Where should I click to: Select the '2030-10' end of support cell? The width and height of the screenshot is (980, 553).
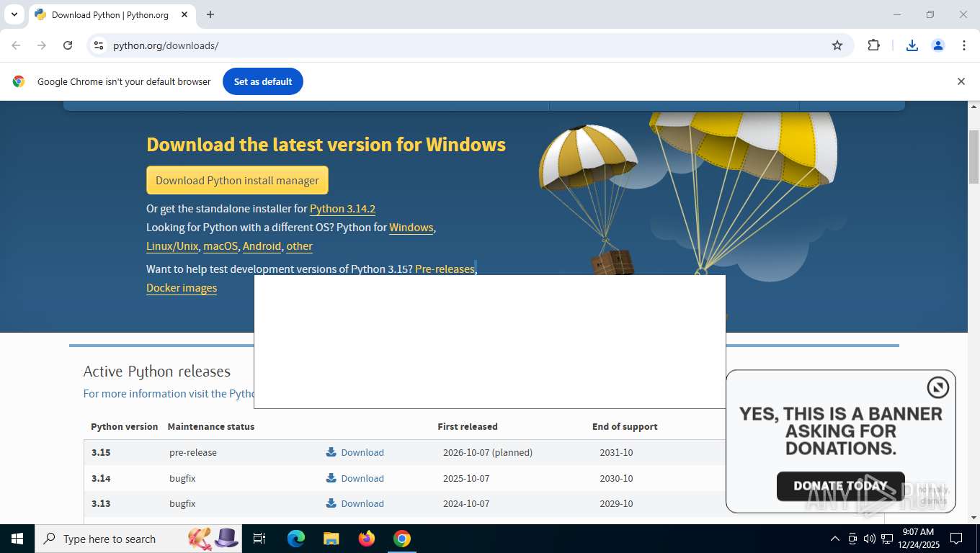(x=616, y=478)
